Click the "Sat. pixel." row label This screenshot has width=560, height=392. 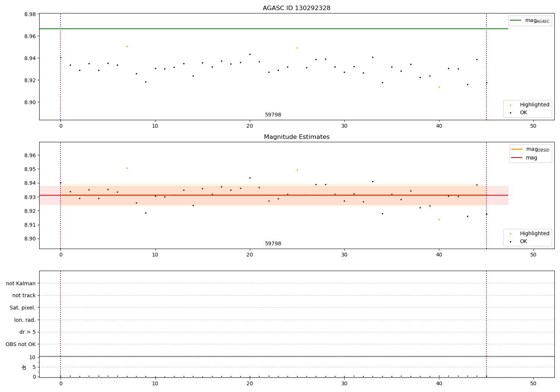pyautogui.click(x=23, y=308)
